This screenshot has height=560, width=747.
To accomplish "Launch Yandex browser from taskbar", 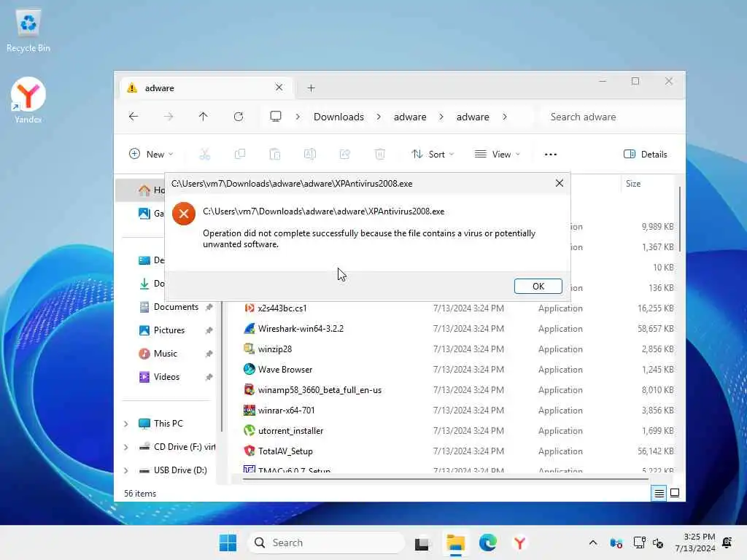I will 519,542.
